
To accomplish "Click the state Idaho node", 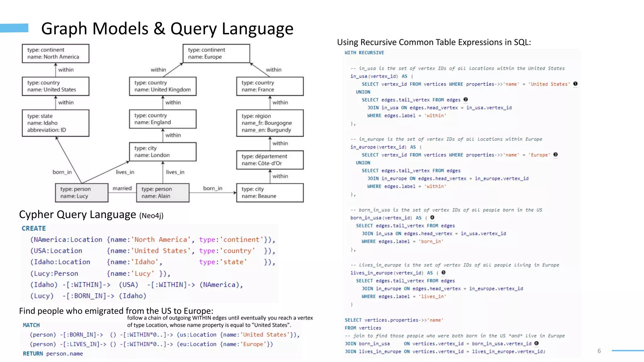I will click(x=55, y=123).
